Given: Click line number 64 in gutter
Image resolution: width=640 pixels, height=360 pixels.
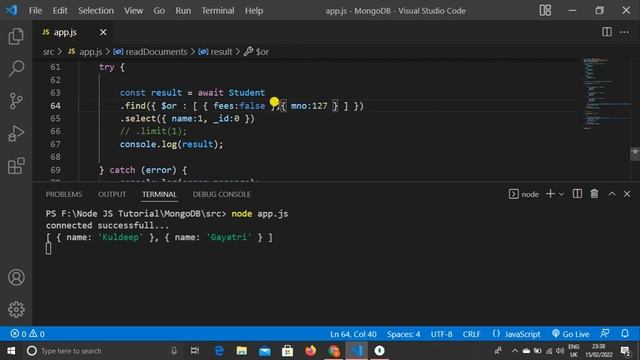Looking at the screenshot, I should click(x=56, y=106).
